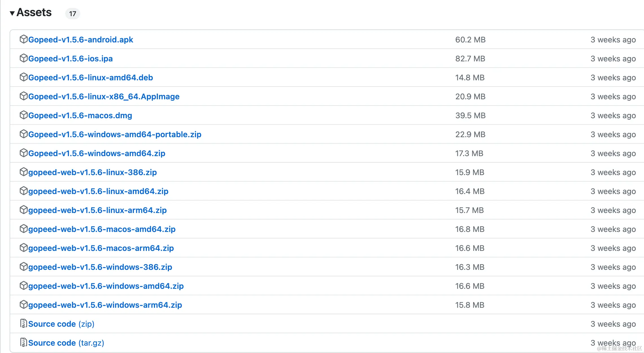Click the 16.8 MB size of macos-amd64.zip
644x353 pixels.
point(470,229)
